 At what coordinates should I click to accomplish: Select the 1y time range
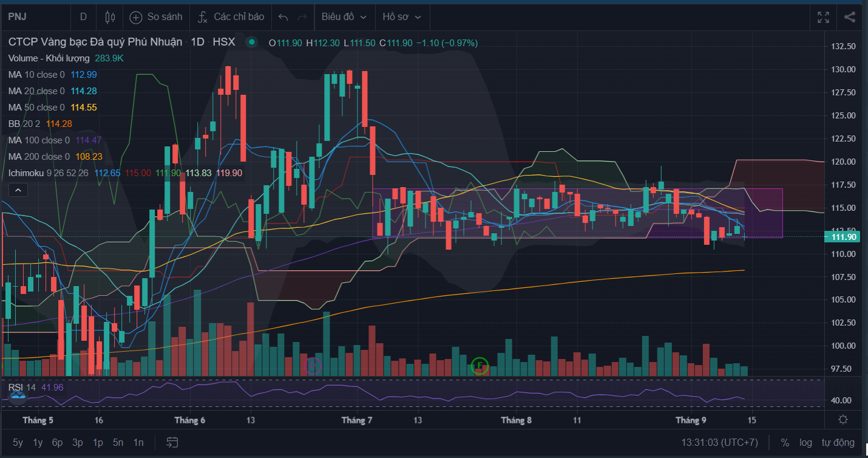coord(38,442)
